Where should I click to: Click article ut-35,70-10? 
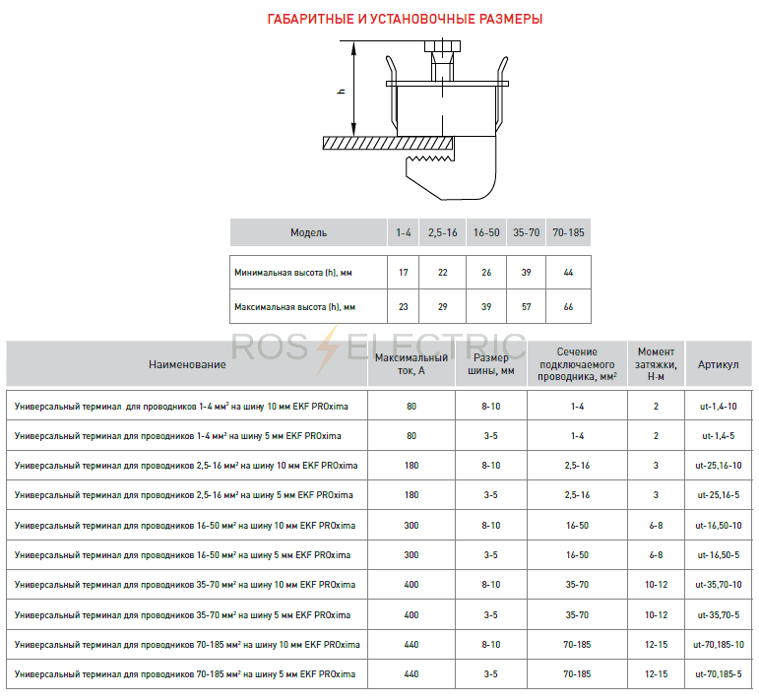(x=719, y=585)
